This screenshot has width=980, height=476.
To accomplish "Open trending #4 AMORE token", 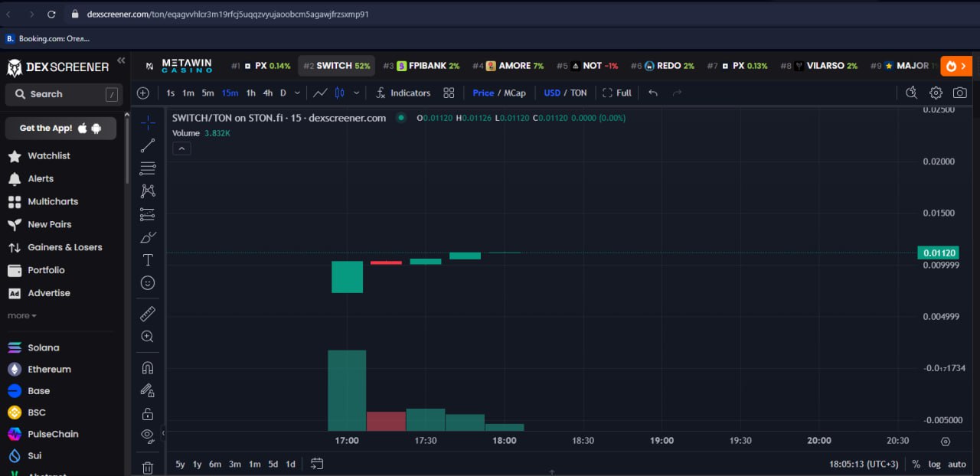I will point(508,66).
